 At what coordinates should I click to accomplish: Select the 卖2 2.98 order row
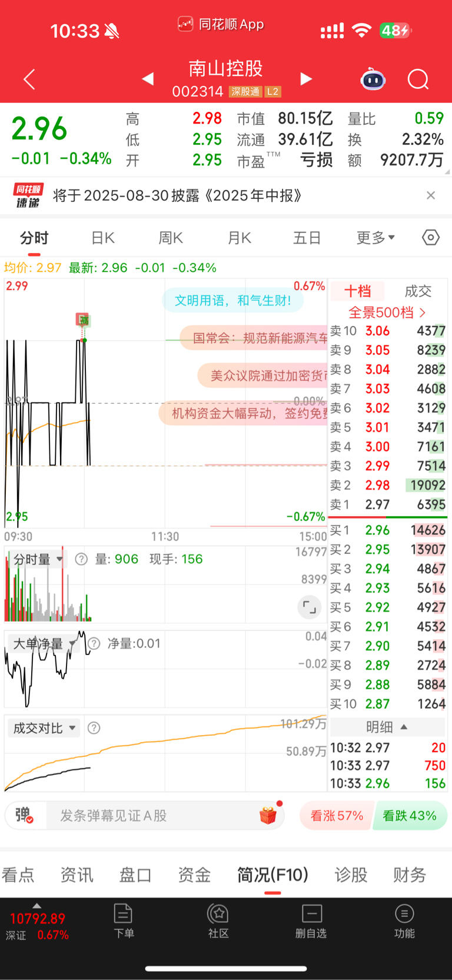[x=387, y=485]
